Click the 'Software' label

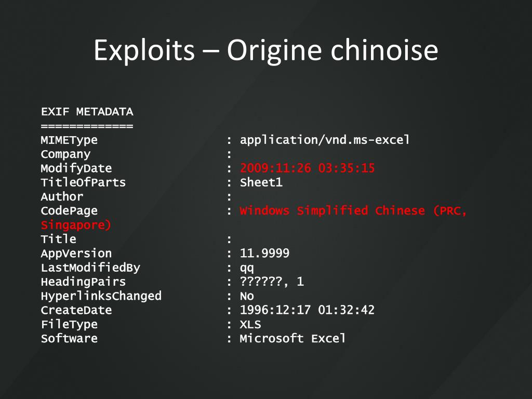pyautogui.click(x=69, y=339)
